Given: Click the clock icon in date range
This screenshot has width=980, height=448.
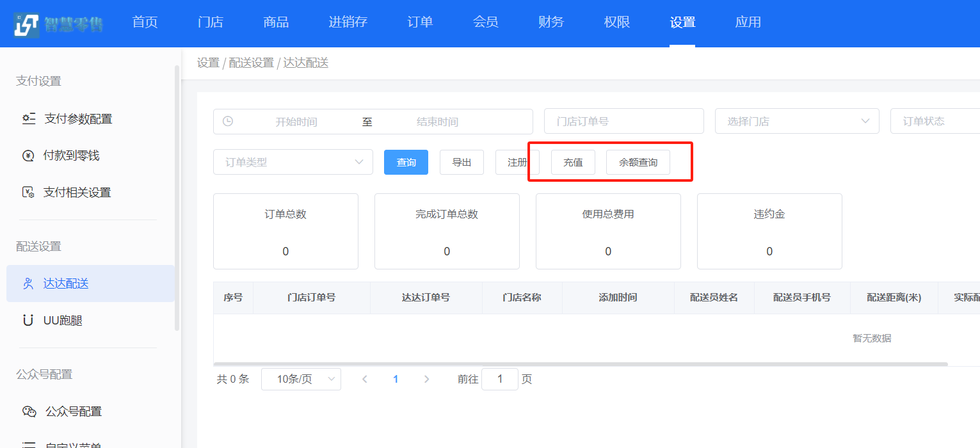Looking at the screenshot, I should (x=228, y=121).
